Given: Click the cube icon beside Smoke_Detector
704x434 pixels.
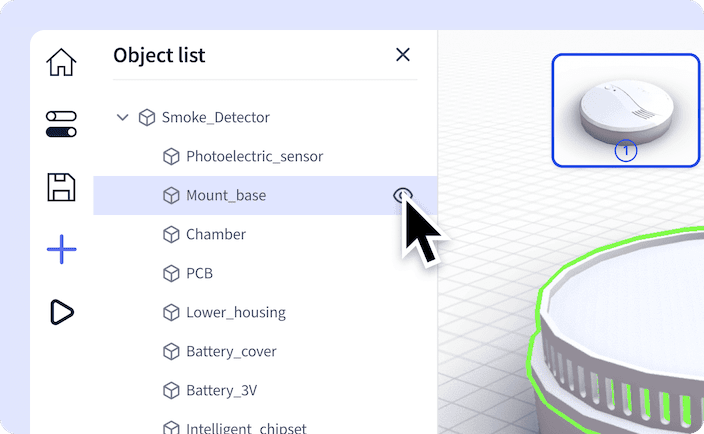Looking at the screenshot, I should click(x=147, y=118).
